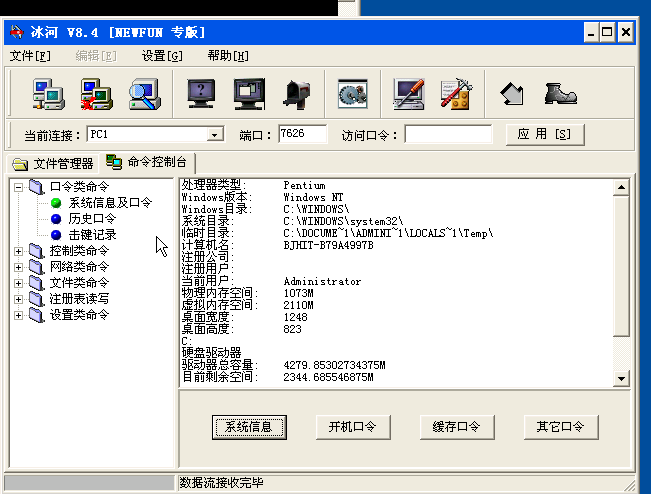Select the 控制类命令 tree label

pos(79,251)
